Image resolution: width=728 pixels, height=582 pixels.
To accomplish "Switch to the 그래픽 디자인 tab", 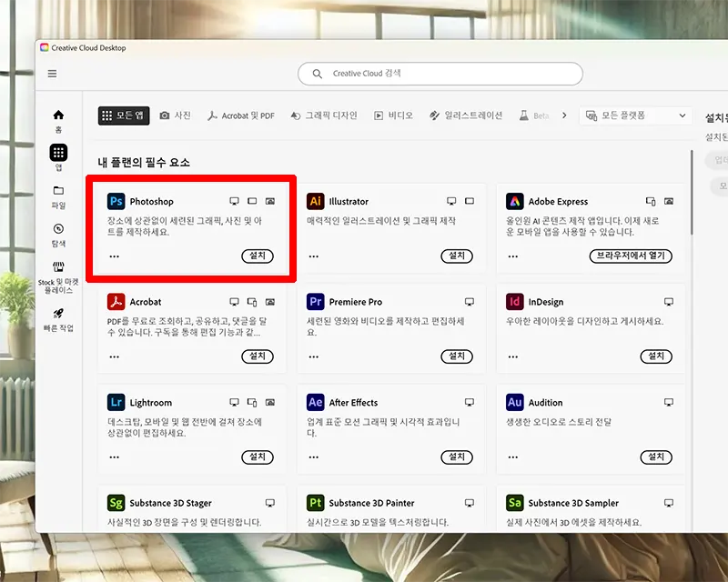I will click(324, 115).
